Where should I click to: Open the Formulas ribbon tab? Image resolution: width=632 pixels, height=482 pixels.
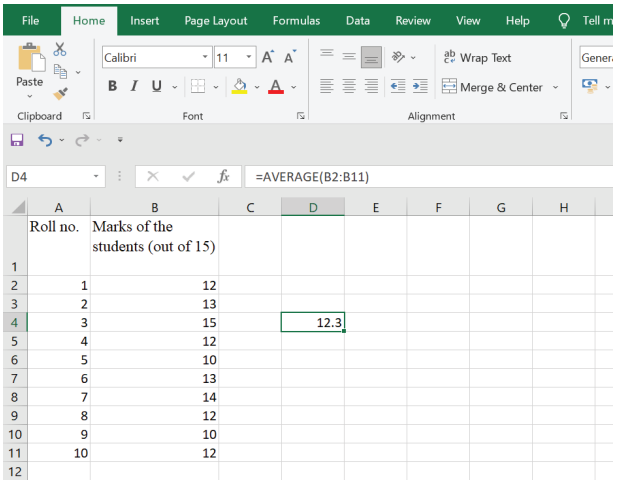coord(296,20)
